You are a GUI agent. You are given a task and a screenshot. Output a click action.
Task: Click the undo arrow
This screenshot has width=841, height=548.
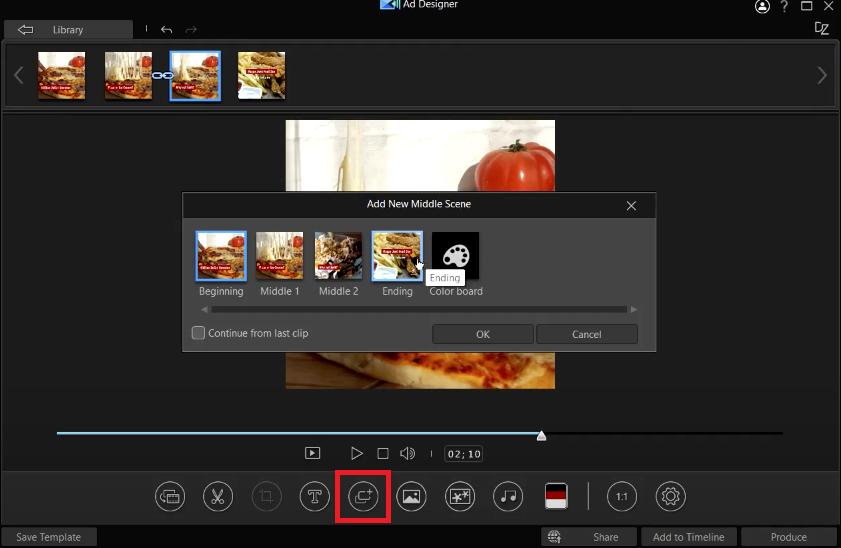click(166, 30)
